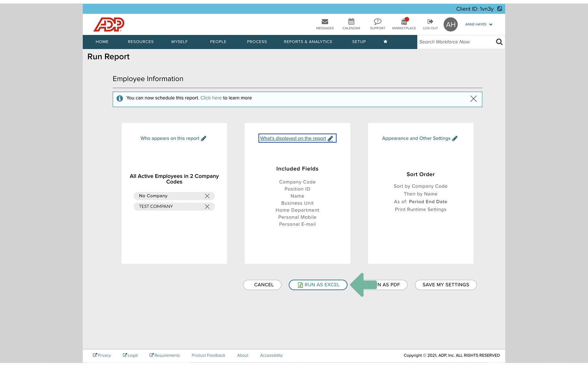588x366 pixels.
Task: Click the Personal E-mail included field
Action: tap(297, 224)
